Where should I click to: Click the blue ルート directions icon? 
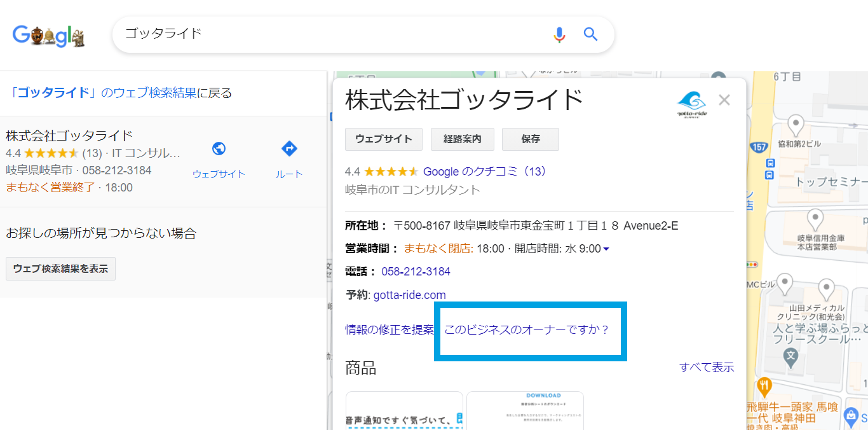point(289,149)
